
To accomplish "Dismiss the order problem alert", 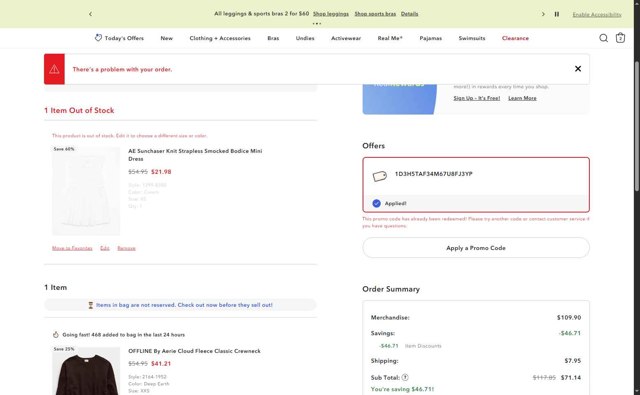I will (578, 69).
